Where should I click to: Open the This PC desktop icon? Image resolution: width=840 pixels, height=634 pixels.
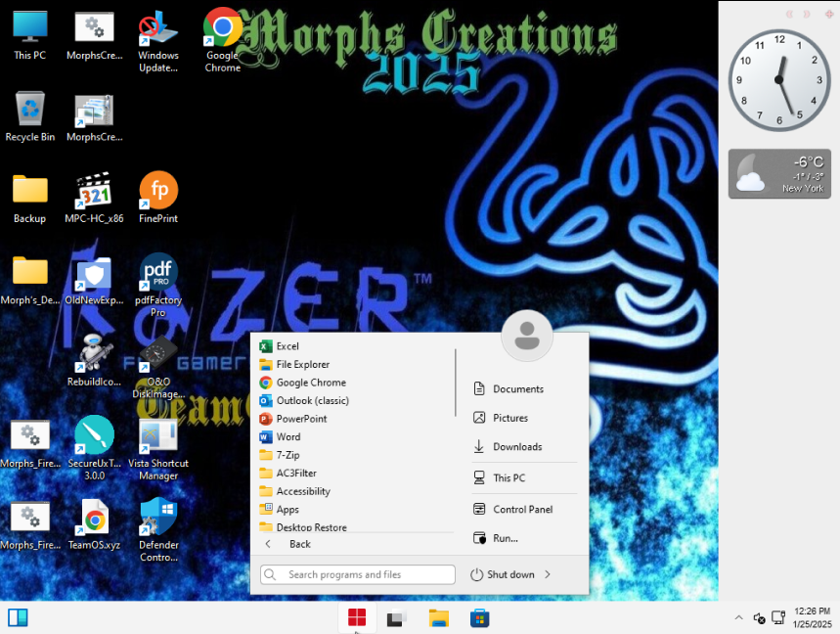(30, 35)
